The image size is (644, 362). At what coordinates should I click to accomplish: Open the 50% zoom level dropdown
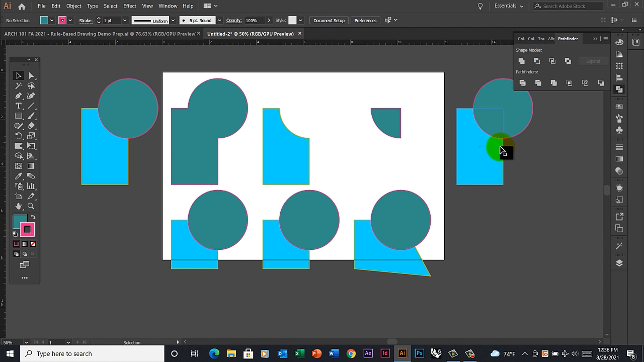tap(26, 342)
